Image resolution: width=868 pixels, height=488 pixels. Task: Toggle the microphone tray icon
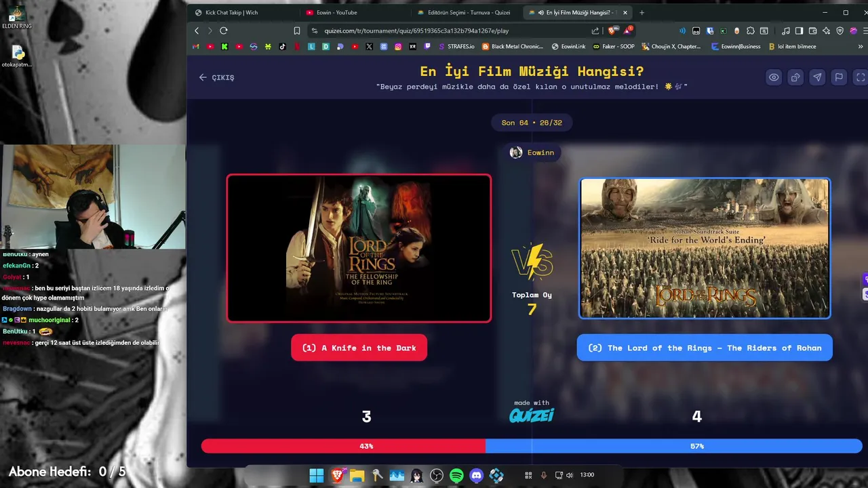pos(543,475)
